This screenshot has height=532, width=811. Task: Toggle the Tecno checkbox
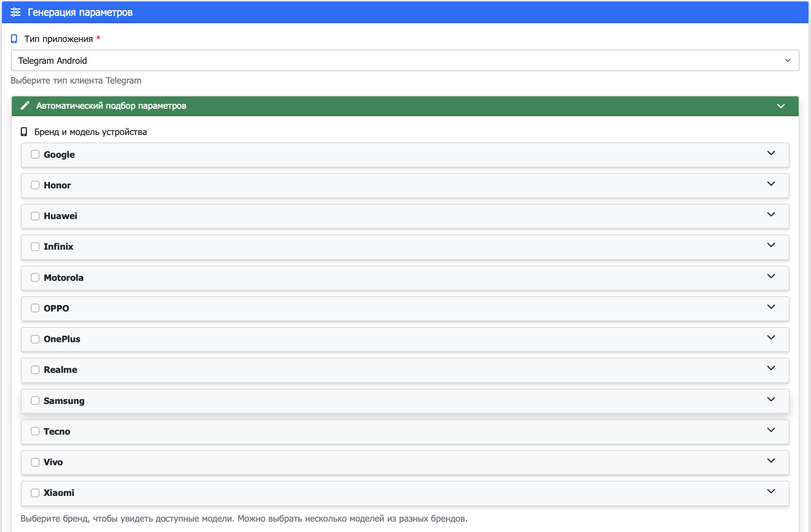tap(35, 431)
